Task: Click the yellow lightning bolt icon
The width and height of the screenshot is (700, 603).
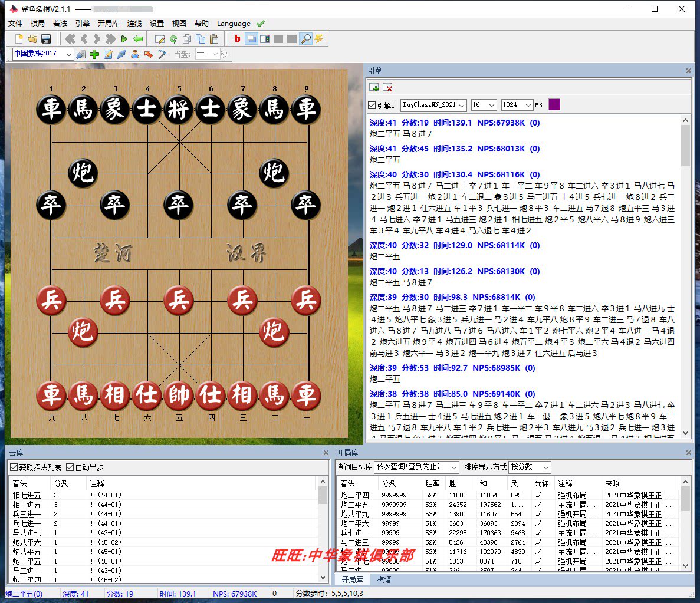Action: (x=319, y=39)
